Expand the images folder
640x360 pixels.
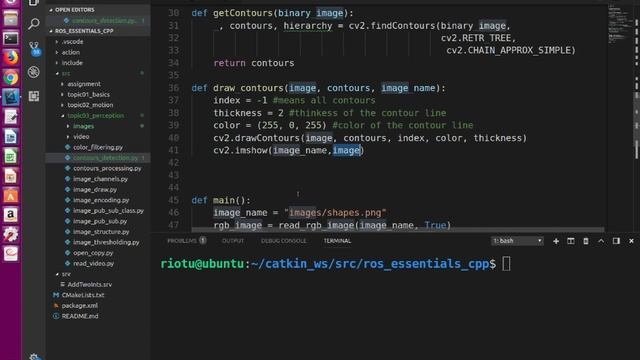pos(83,126)
